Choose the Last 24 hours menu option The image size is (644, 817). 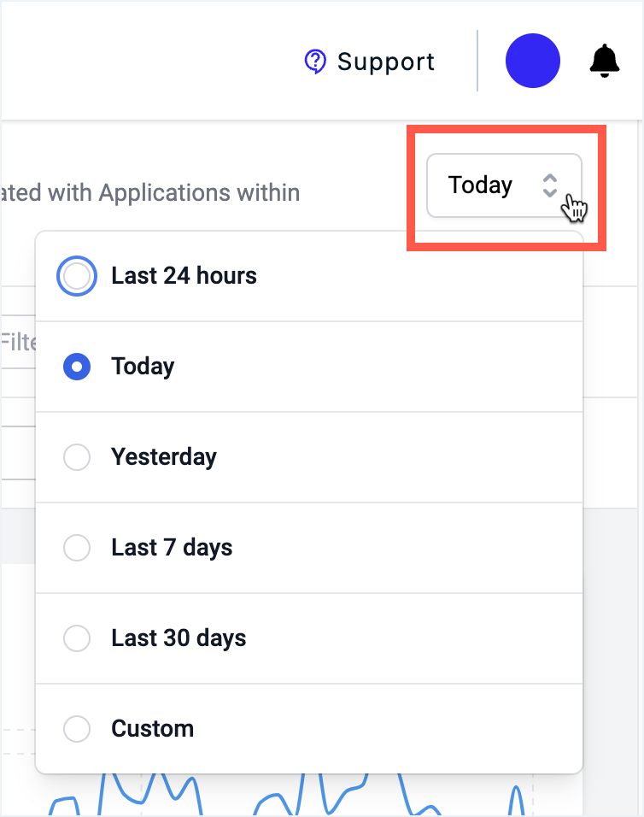pyautogui.click(x=308, y=276)
